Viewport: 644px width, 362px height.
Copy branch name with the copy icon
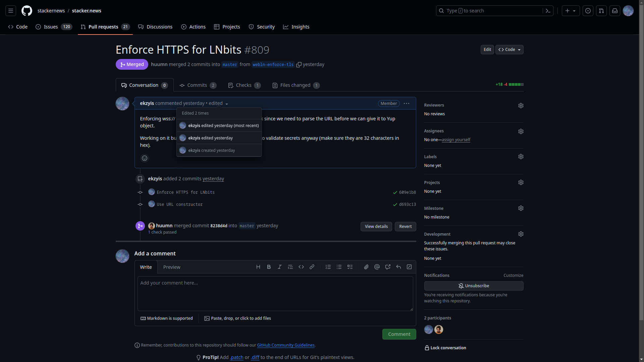(x=299, y=65)
